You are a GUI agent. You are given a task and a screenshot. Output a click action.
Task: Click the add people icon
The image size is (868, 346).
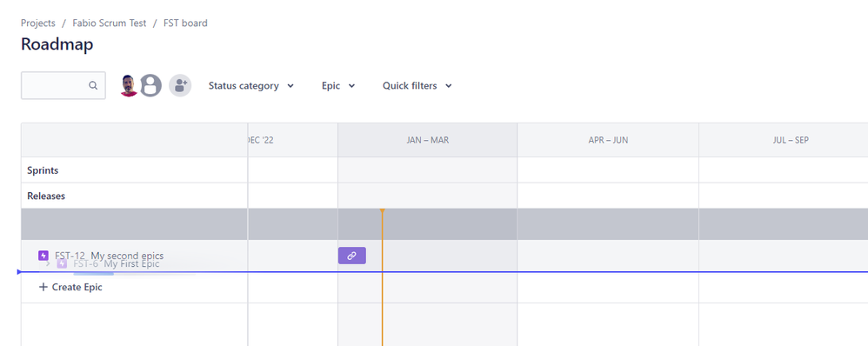pyautogui.click(x=180, y=86)
